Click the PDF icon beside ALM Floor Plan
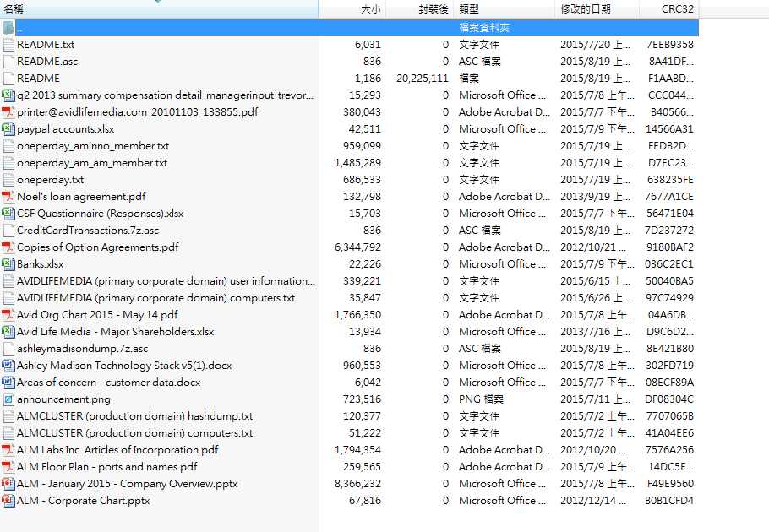The image size is (769, 532). pyautogui.click(x=8, y=467)
